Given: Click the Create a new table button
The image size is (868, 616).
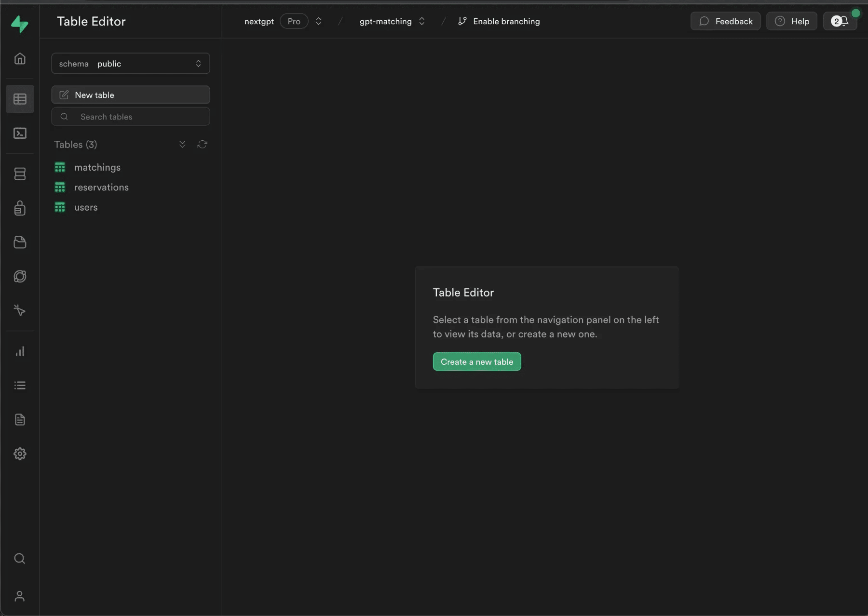Looking at the screenshot, I should pos(476,362).
